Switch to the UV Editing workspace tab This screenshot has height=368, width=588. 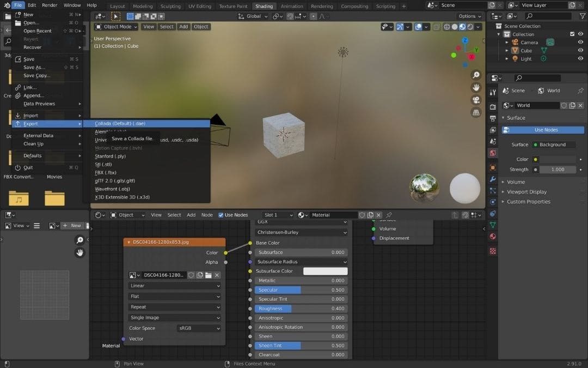[x=199, y=6]
